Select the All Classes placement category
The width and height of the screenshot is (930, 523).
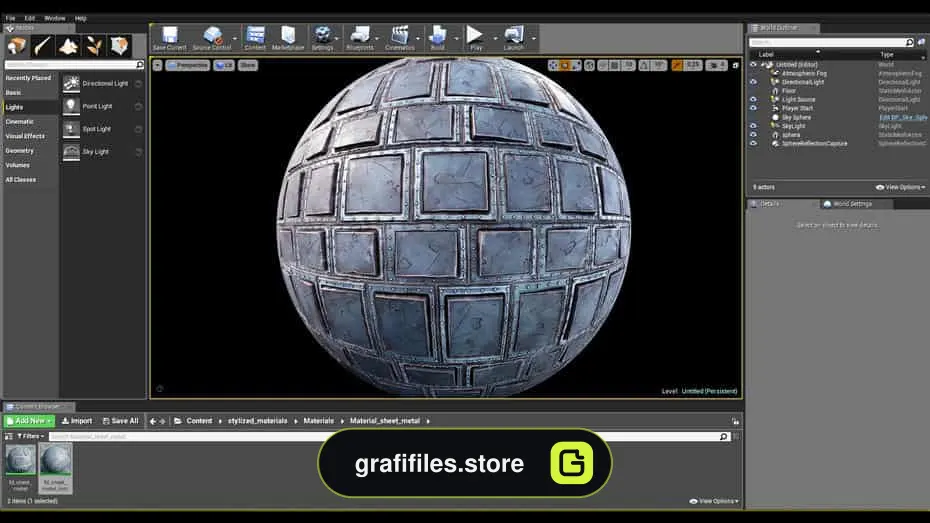tap(21, 180)
